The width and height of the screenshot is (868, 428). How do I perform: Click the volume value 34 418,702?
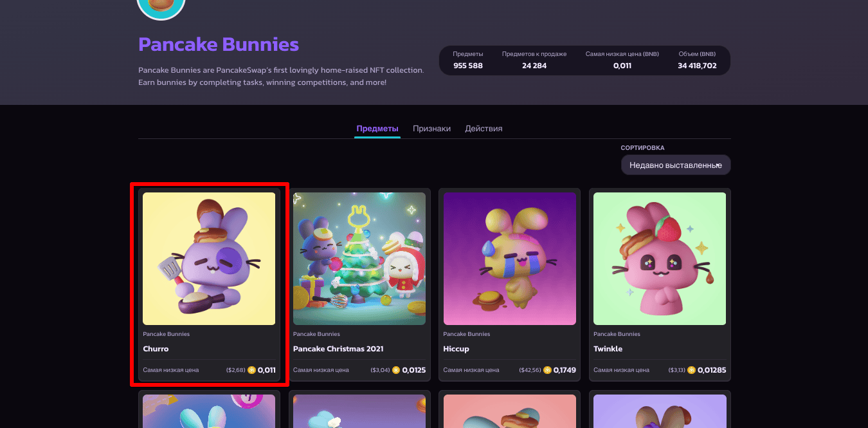[x=697, y=66]
